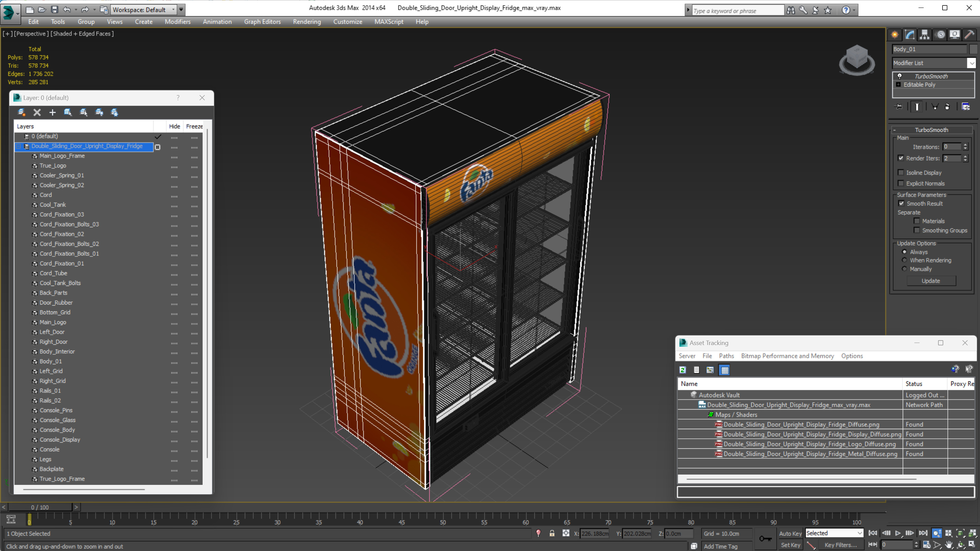This screenshot has width=980, height=551.
Task: Click the Perspective viewport label
Action: pos(31,33)
